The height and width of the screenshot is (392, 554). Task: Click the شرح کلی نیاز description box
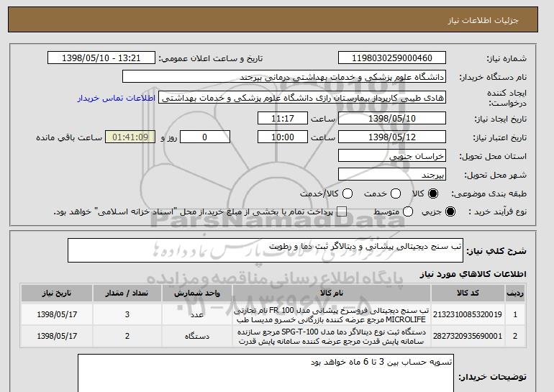(265, 250)
